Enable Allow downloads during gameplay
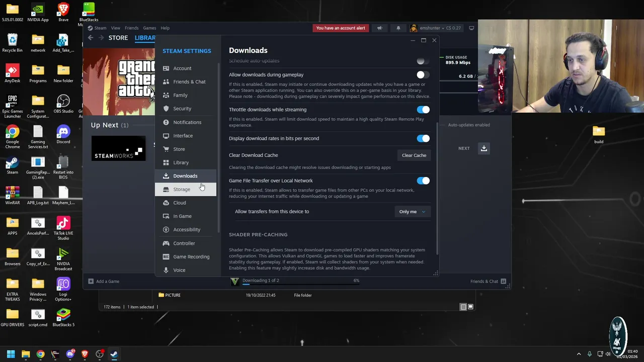 [423, 75]
